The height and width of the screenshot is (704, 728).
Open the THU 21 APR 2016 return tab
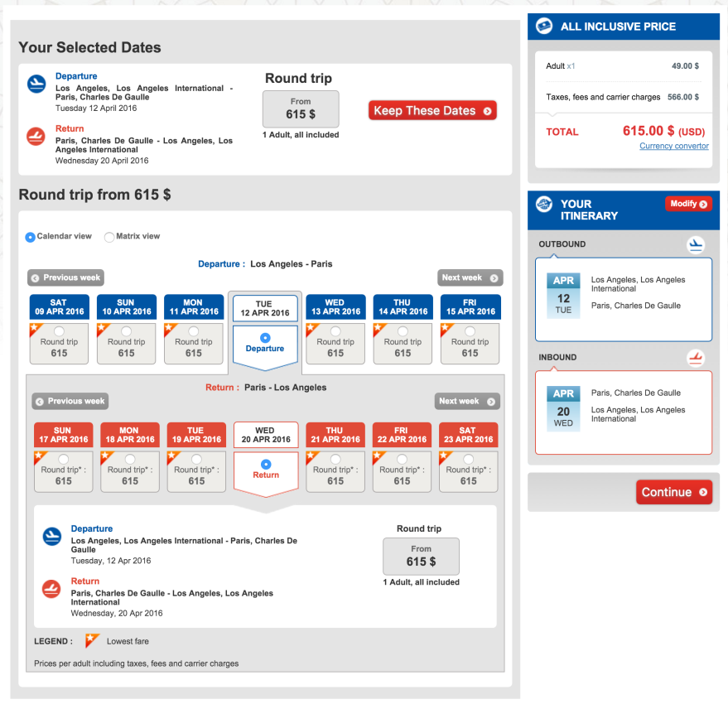coord(335,435)
